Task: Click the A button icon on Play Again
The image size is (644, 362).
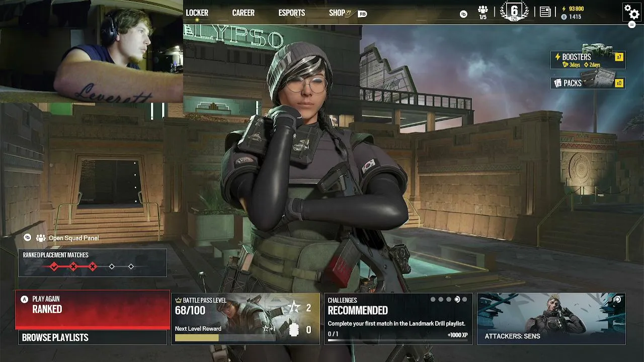Action: coord(24,299)
